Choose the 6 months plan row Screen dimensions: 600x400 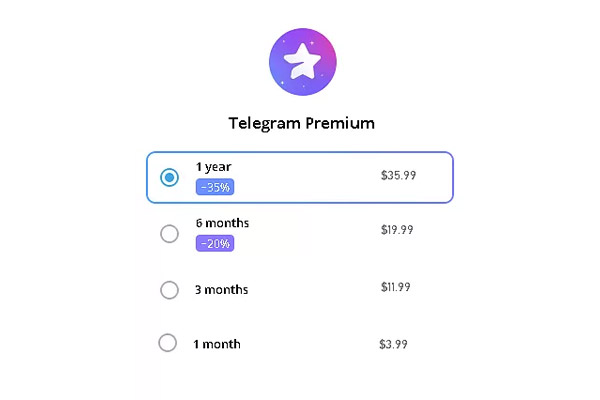tap(300, 233)
